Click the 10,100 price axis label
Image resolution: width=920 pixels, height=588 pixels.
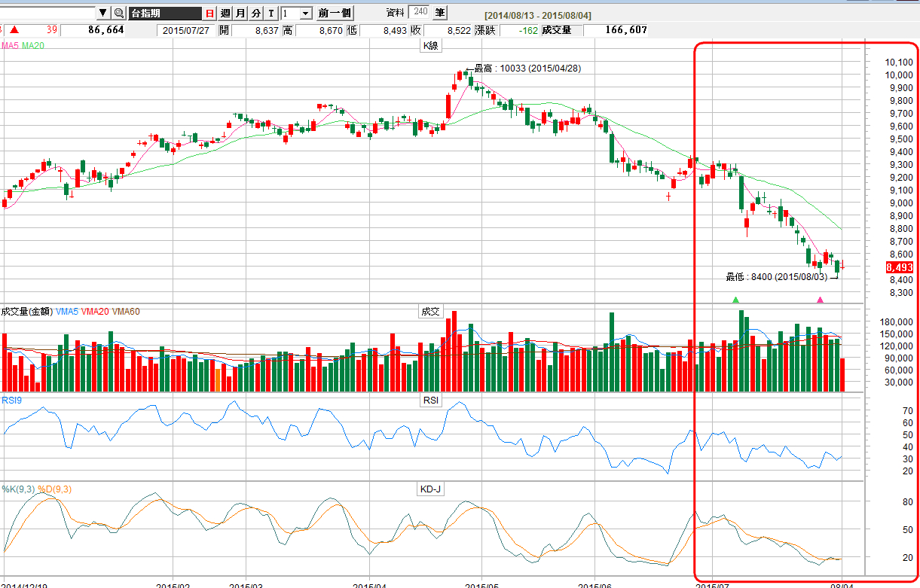pos(900,62)
